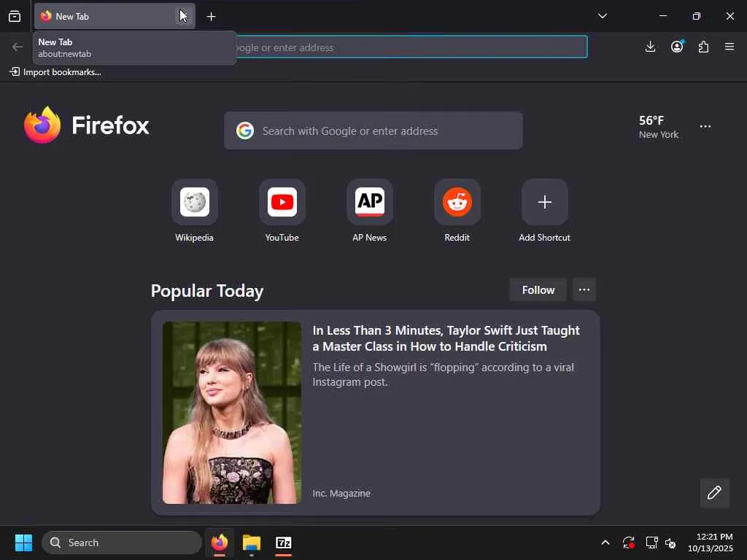This screenshot has width=747, height=560.
Task: Open the 56°F New York weather widget
Action: click(x=659, y=127)
